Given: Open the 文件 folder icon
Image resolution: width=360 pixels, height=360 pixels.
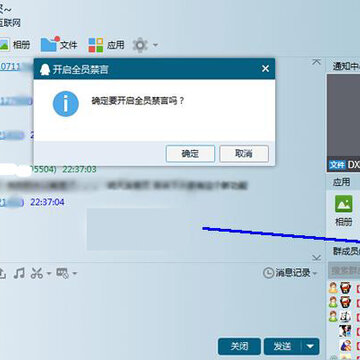Looking at the screenshot, I should pos(49,44).
